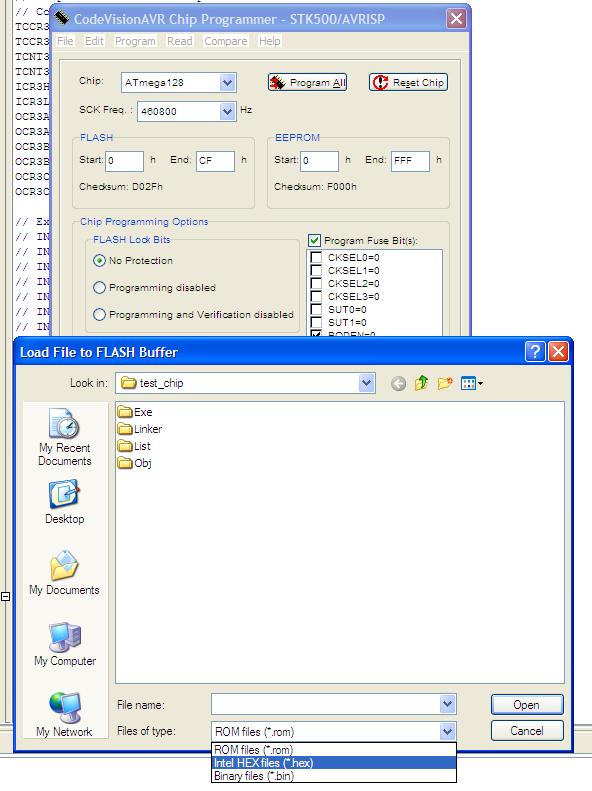Check the CKSEL0=0 fuse bit
Image resolution: width=592 pixels, height=791 pixels.
(316, 257)
